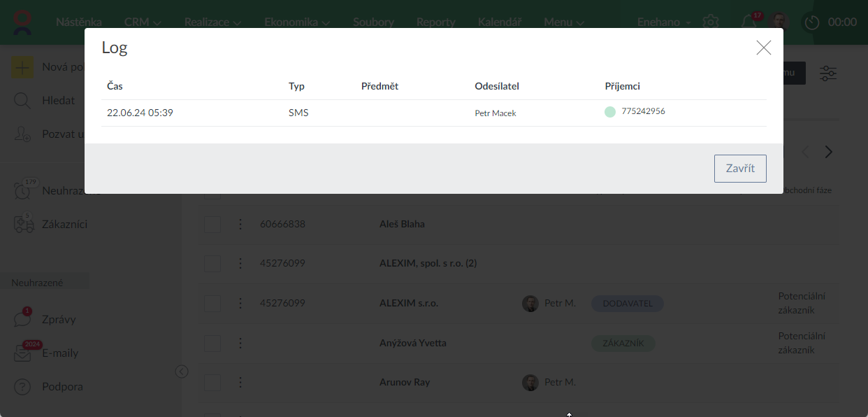Image resolution: width=868 pixels, height=417 pixels.
Task: Click the timer stopwatch icon
Action: [811, 22]
